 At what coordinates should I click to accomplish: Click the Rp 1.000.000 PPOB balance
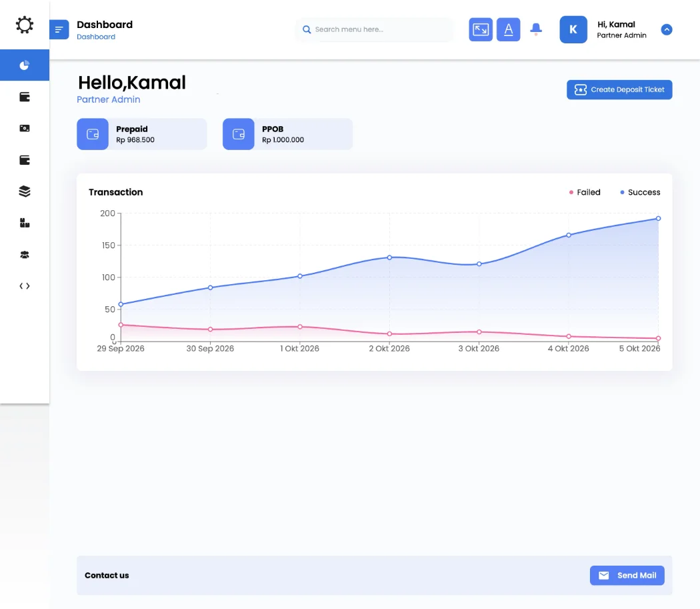(283, 140)
